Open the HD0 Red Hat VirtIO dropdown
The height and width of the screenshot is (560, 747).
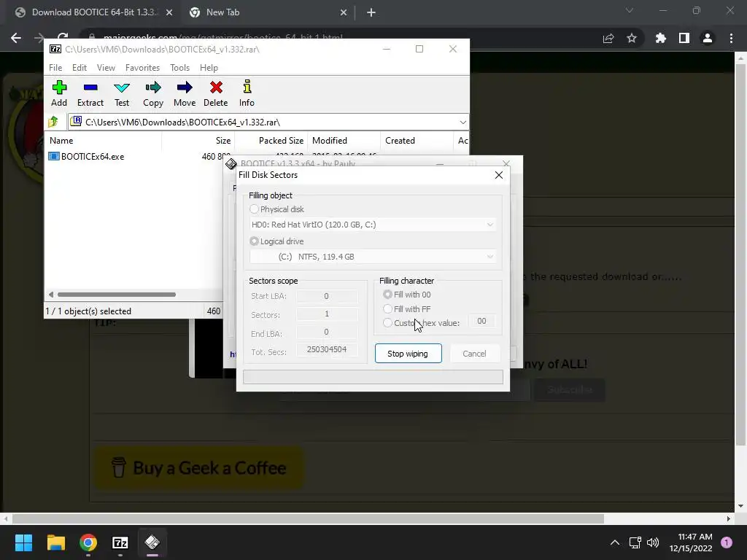[x=373, y=225]
